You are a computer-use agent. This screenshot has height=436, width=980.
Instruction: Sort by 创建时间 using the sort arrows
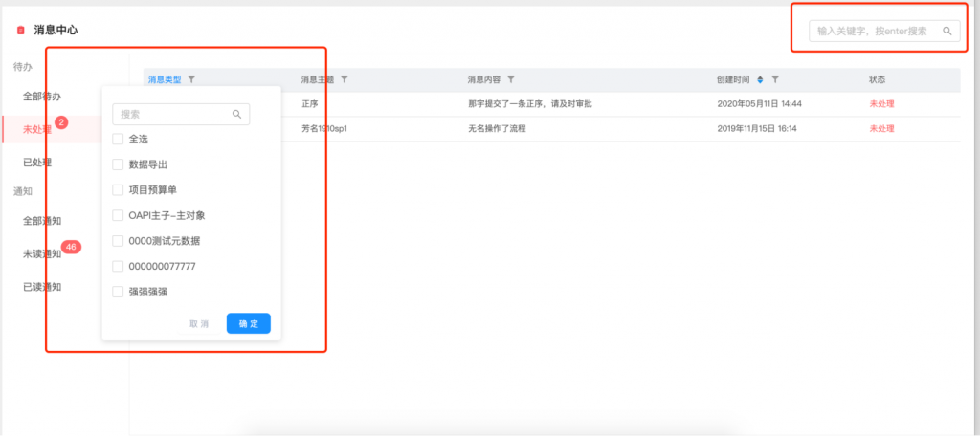(761, 79)
